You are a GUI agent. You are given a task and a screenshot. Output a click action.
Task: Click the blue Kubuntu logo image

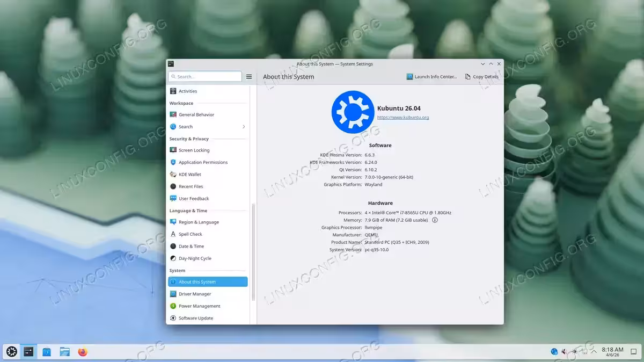(353, 112)
